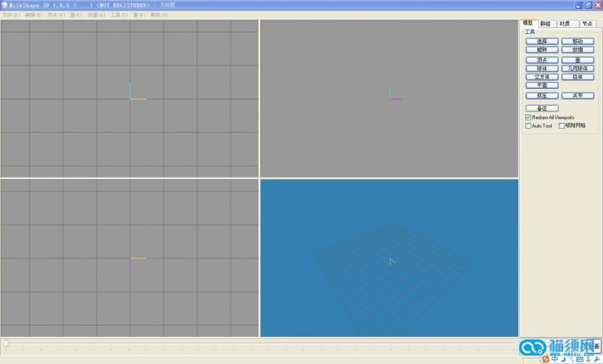Select the 立方体 (Box) tool
This screenshot has width=603, height=364.
tap(542, 77)
